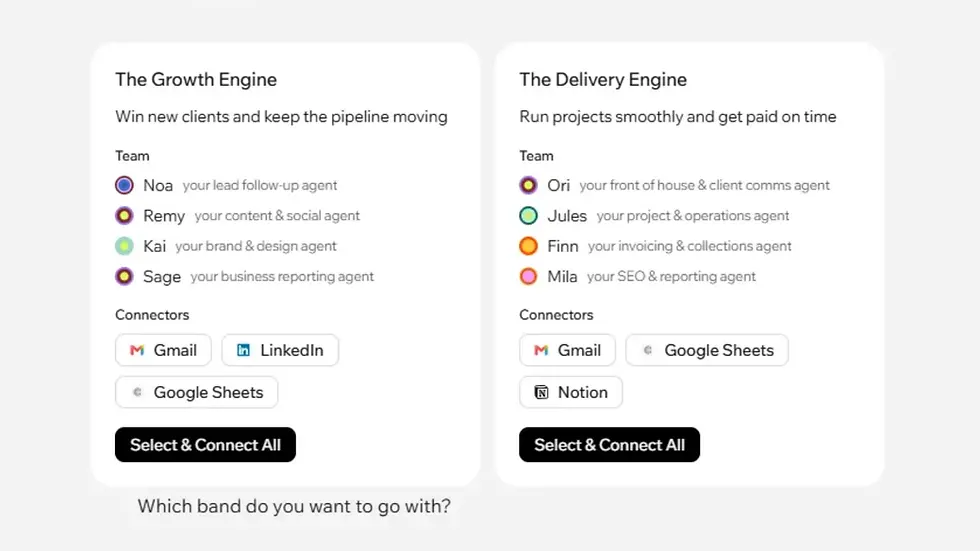
Task: Click Remy's avatar circle icon
Action: 124,216
